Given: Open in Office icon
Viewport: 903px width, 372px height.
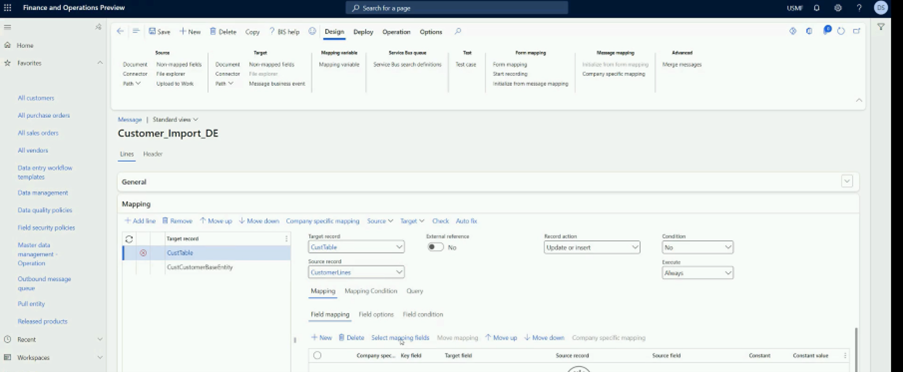Looking at the screenshot, I should click(x=809, y=31).
